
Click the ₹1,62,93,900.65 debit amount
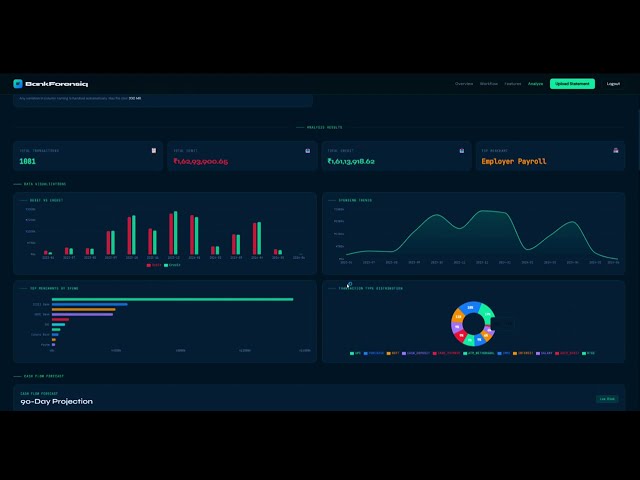[x=200, y=161]
